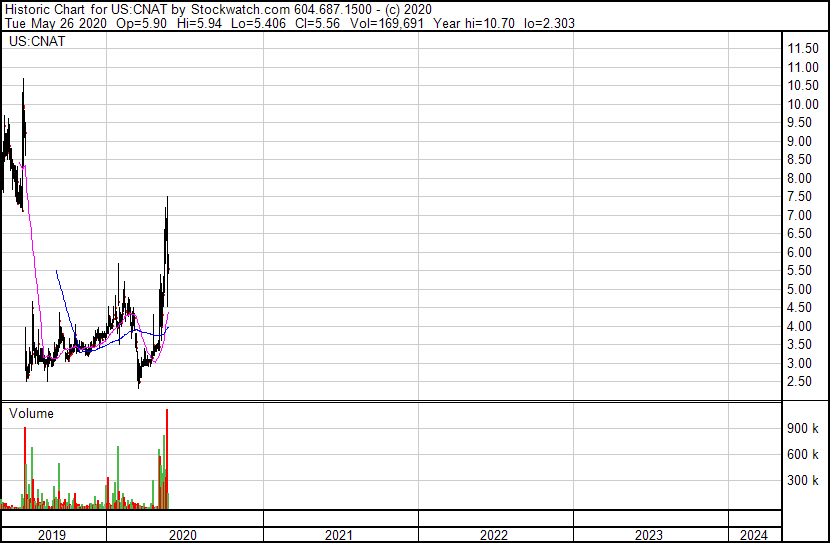
Task: Click the tallest red volume bar in 2020
Action: point(167,459)
